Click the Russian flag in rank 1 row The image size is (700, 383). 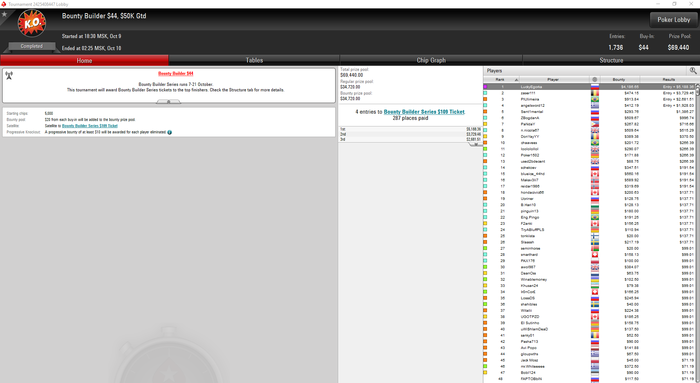click(595, 87)
